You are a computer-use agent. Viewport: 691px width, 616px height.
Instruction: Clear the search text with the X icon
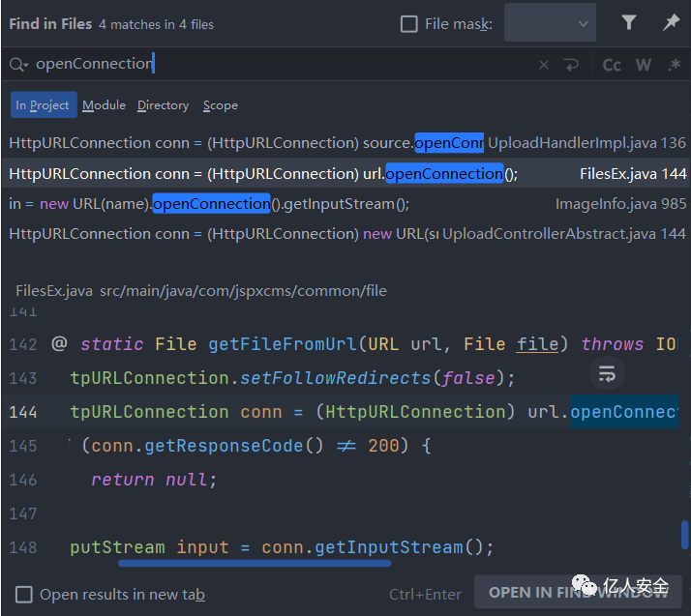tap(544, 65)
